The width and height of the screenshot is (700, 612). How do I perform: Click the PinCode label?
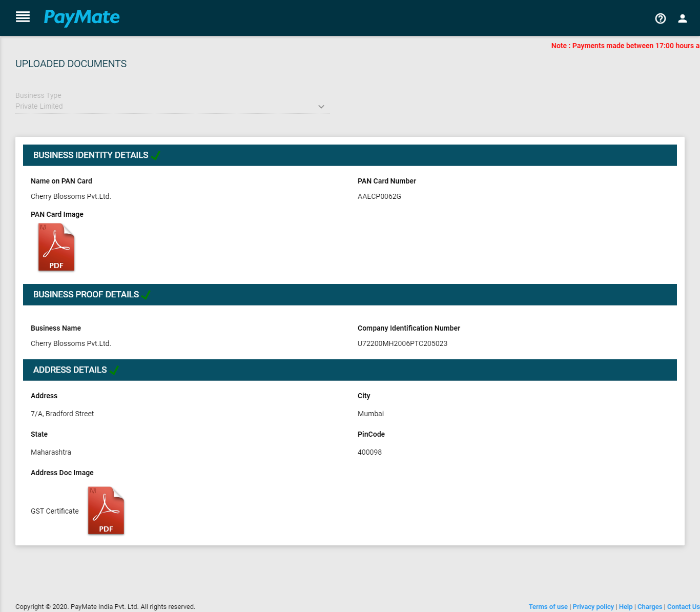371,434
